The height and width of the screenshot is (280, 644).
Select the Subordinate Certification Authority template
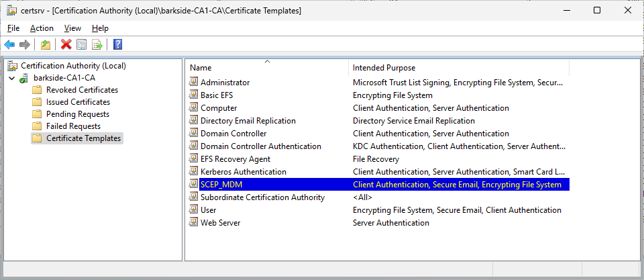[x=262, y=197]
